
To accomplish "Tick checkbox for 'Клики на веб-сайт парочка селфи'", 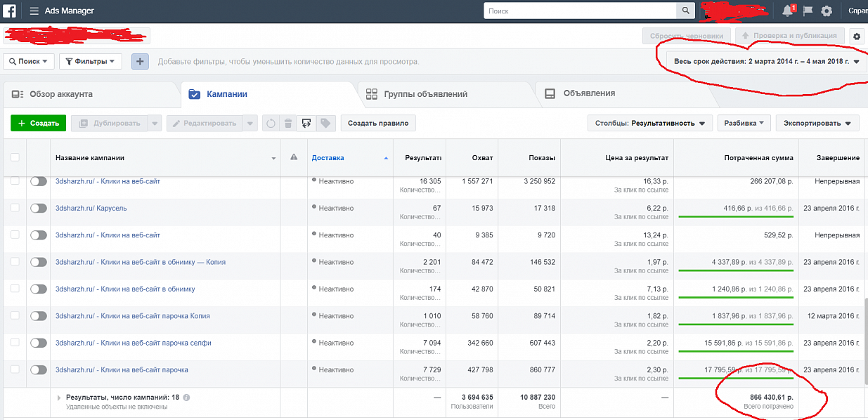I will 15,343.
